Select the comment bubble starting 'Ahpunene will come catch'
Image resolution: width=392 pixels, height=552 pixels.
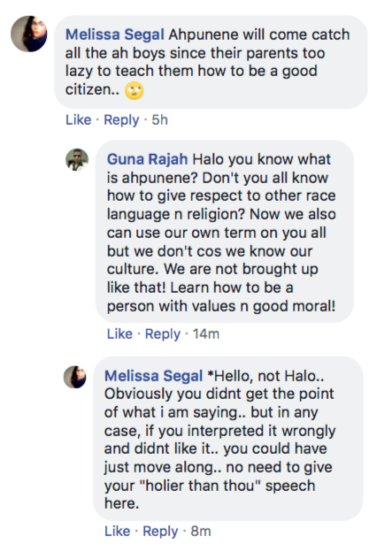tap(211, 62)
